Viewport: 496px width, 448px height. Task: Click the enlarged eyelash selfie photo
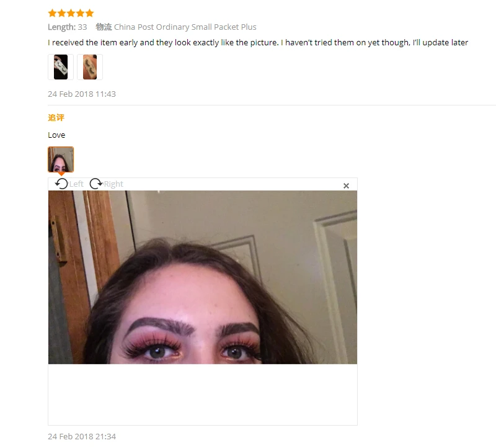click(203, 277)
